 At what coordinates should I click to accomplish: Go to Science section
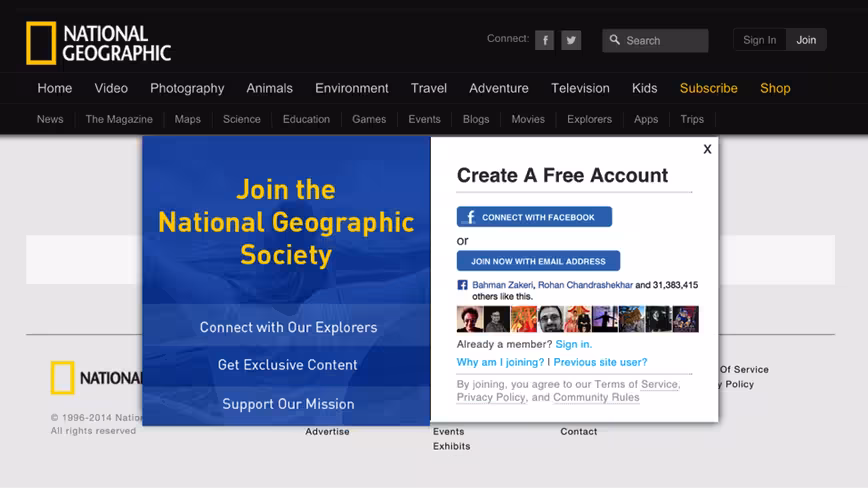[x=241, y=120]
